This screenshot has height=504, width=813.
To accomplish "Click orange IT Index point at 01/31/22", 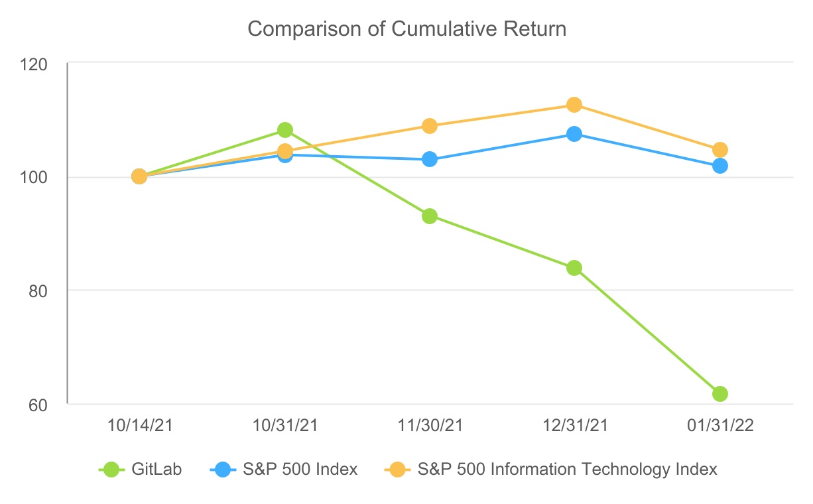I will (x=719, y=150).
